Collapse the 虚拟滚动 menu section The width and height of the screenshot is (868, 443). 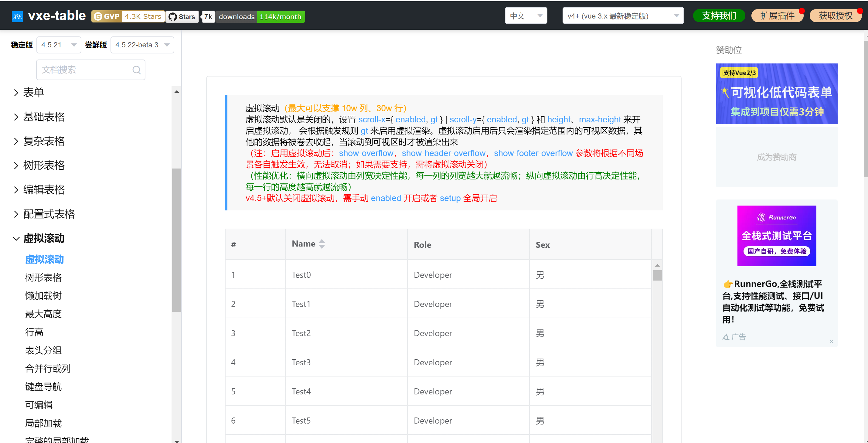click(x=39, y=238)
